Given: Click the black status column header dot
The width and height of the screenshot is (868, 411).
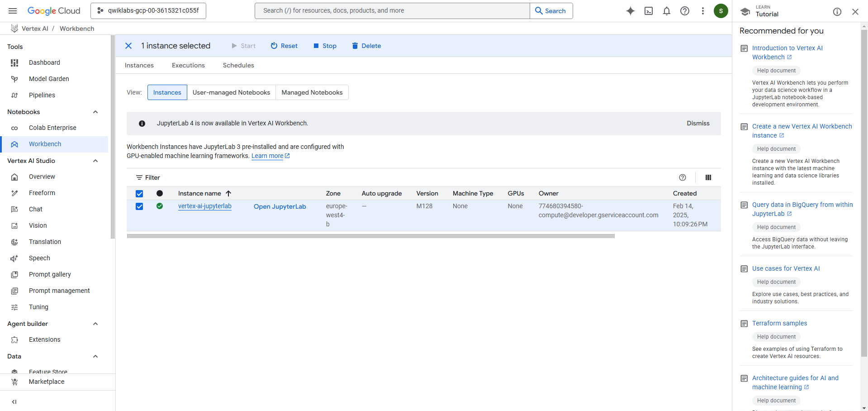Looking at the screenshot, I should (160, 193).
